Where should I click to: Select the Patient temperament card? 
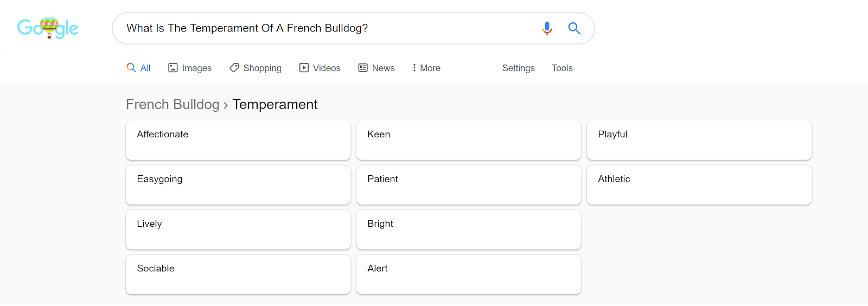[x=469, y=185]
